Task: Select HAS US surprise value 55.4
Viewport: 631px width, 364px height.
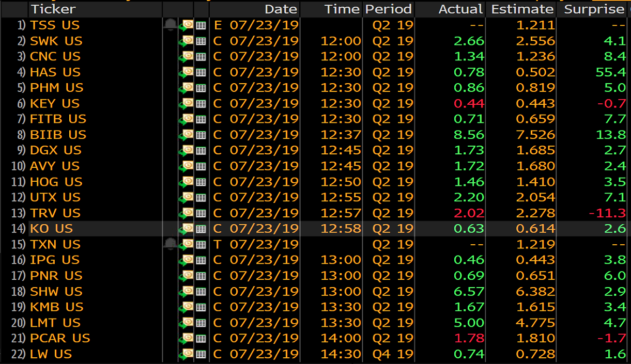Action: click(x=610, y=72)
